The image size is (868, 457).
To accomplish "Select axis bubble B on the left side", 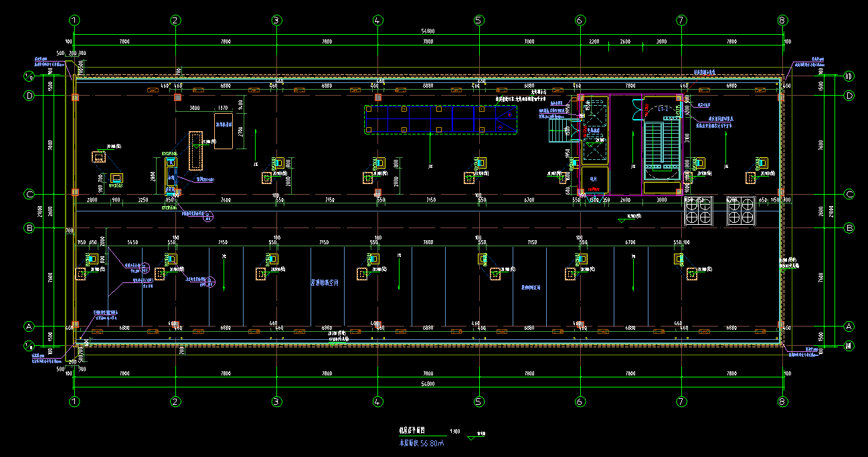I will pos(29,227).
